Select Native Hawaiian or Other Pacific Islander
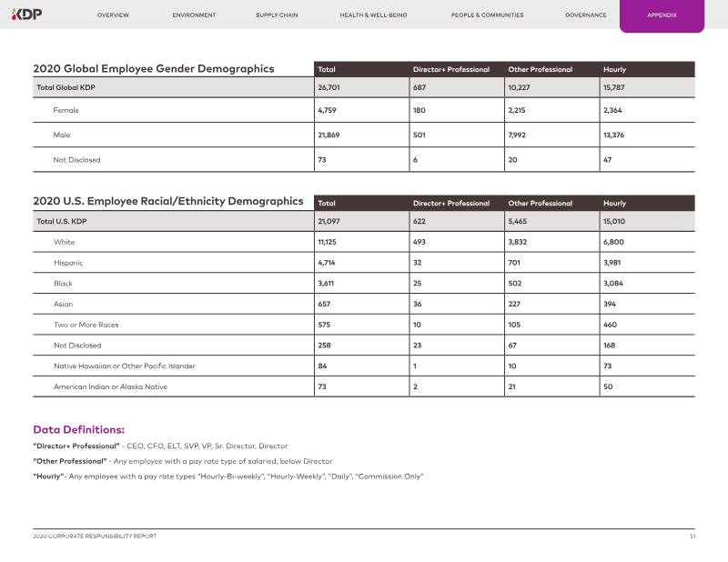728x562 pixels. tap(125, 366)
